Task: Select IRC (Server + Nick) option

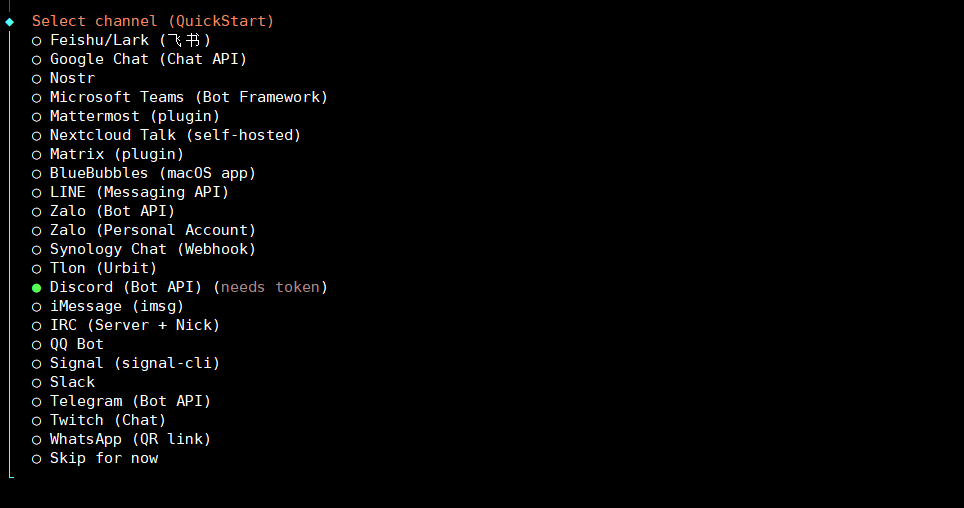Action: (x=134, y=325)
